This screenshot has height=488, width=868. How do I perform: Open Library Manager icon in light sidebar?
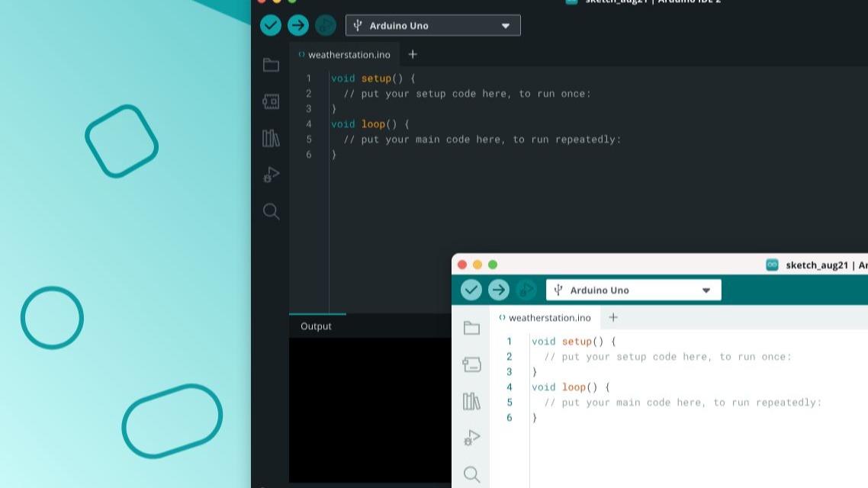coord(471,401)
